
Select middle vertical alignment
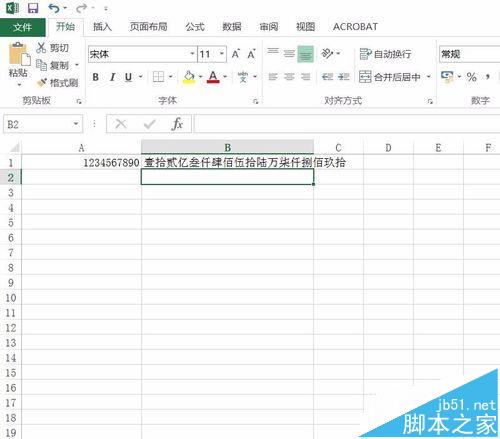tap(289, 53)
